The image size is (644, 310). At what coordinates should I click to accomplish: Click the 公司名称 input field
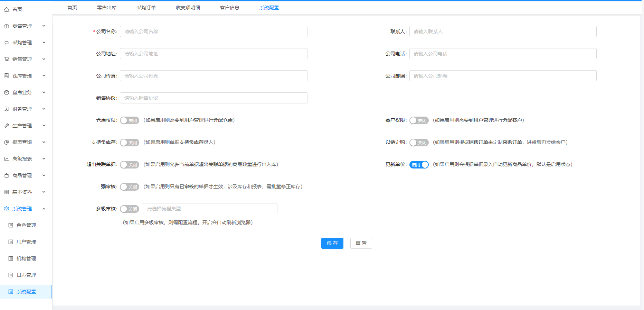(214, 31)
